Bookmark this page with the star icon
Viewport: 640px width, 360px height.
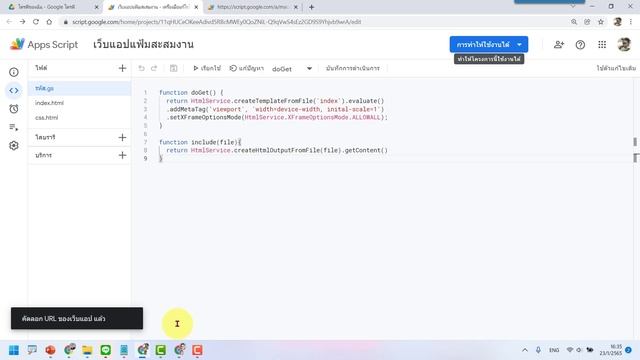click(x=600, y=22)
